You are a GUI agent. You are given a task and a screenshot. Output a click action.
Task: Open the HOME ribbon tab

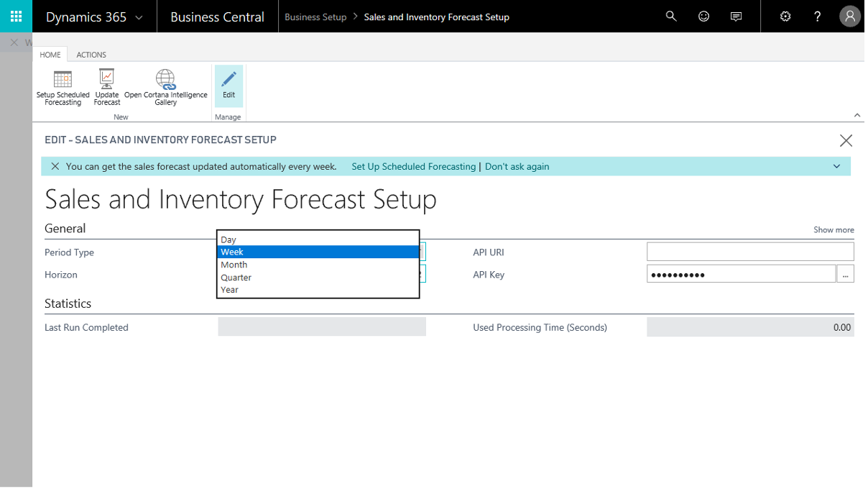tap(50, 55)
